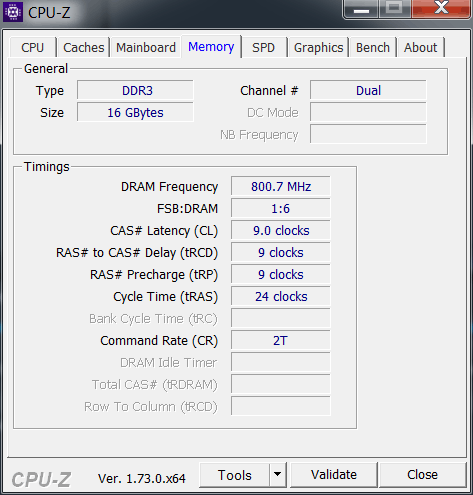473x495 pixels.
Task: Switch to the Graphics tab
Action: [x=318, y=48]
